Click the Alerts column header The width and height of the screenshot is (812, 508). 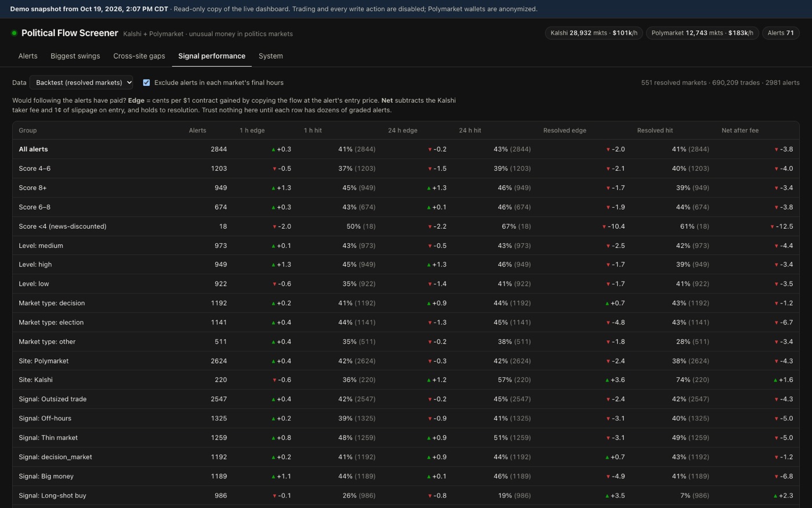click(x=197, y=131)
